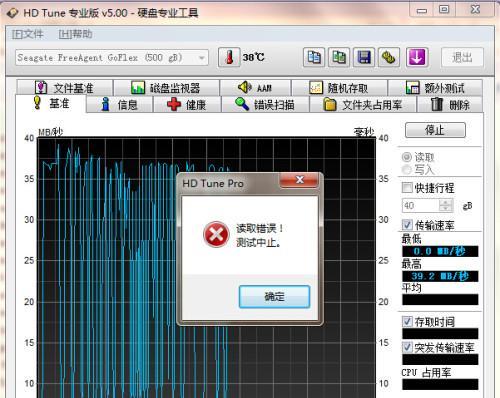Minimize the HD Tune main window
Screen dimensions: 500x398
422,10
